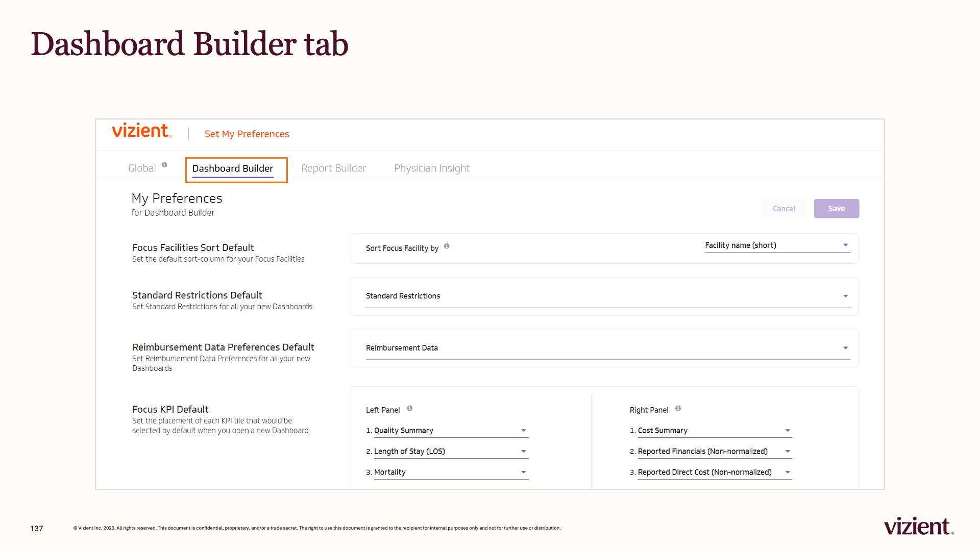Viewport: 980px width, 551px height.
Task: Click the Focus KPI Default label
Action: point(170,410)
